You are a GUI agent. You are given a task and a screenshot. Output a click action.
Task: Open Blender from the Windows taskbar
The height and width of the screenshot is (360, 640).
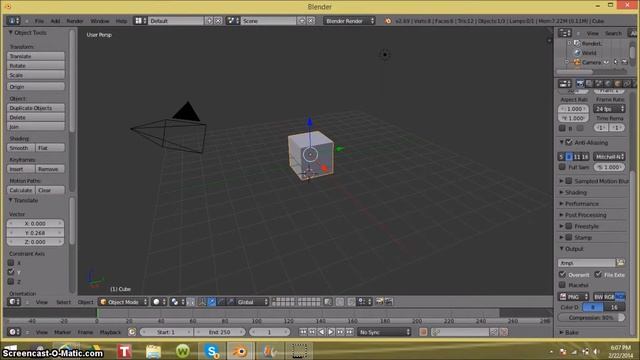pos(240,351)
